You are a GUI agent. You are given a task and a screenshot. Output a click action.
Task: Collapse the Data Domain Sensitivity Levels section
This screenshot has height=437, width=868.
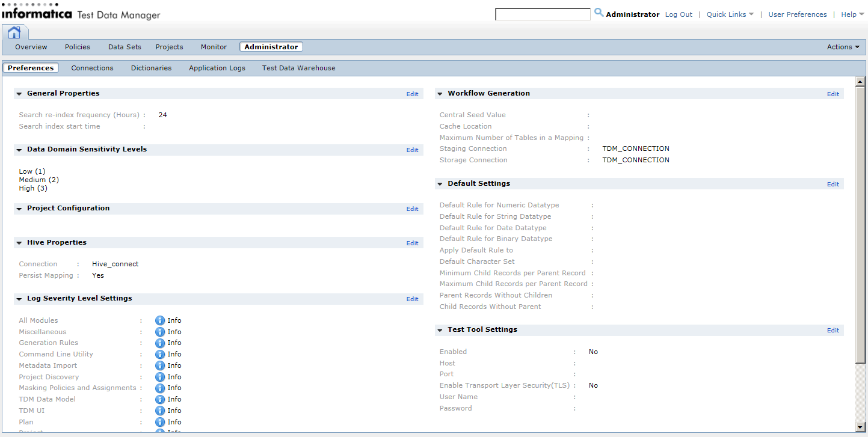pos(19,150)
